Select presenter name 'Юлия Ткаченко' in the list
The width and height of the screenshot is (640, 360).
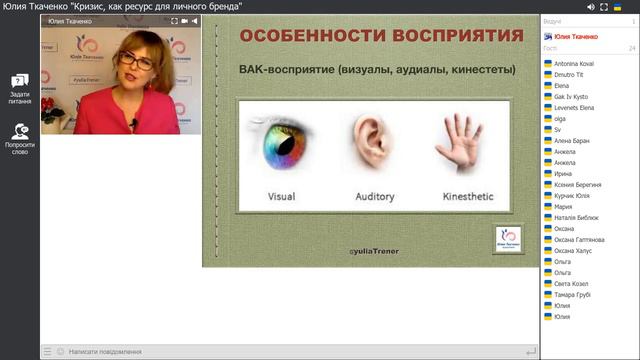tap(576, 37)
